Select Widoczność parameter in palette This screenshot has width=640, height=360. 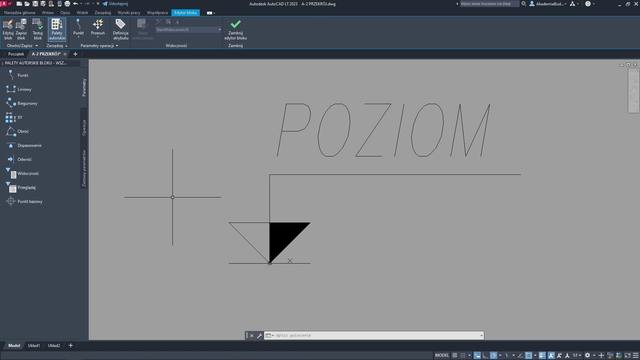click(x=22, y=173)
